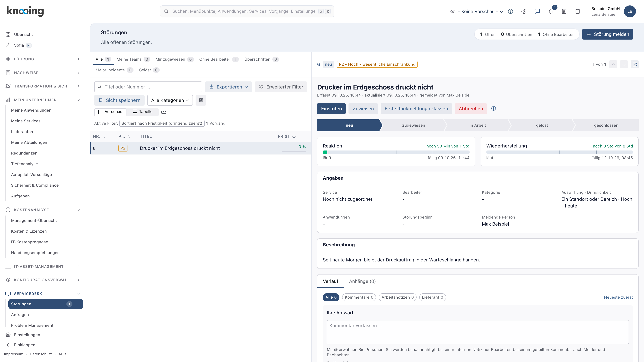Viewport: 644px width, 362px height.
Task: Open incident in new window icon
Action: click(634, 65)
